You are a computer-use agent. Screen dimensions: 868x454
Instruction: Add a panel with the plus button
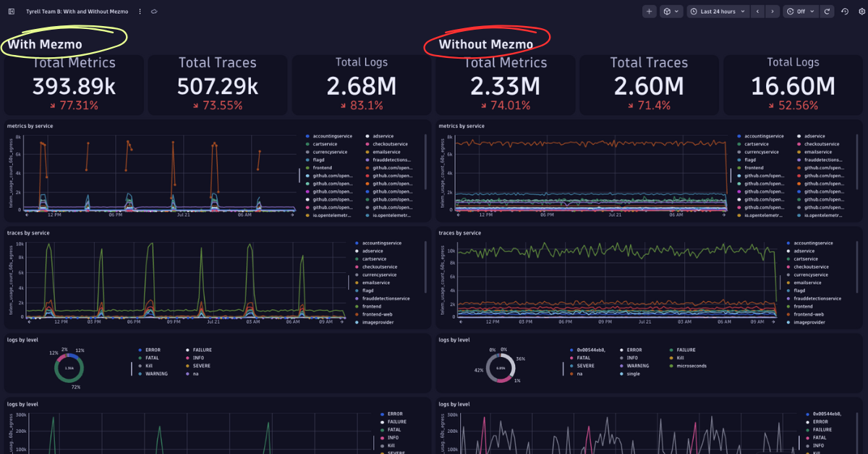(x=649, y=12)
